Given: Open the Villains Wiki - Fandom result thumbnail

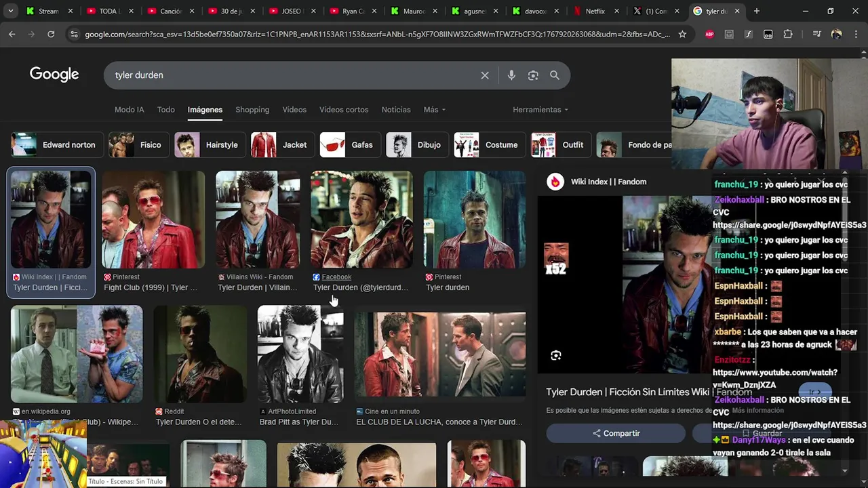Looking at the screenshot, I should pyautogui.click(x=258, y=220).
